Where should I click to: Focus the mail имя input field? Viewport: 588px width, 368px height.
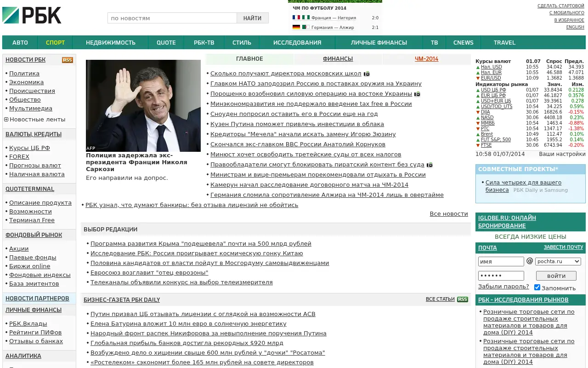point(501,261)
